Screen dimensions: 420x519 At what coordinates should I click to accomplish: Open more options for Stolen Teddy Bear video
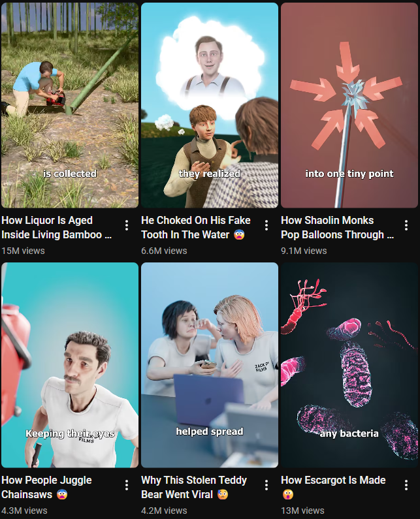click(x=267, y=485)
